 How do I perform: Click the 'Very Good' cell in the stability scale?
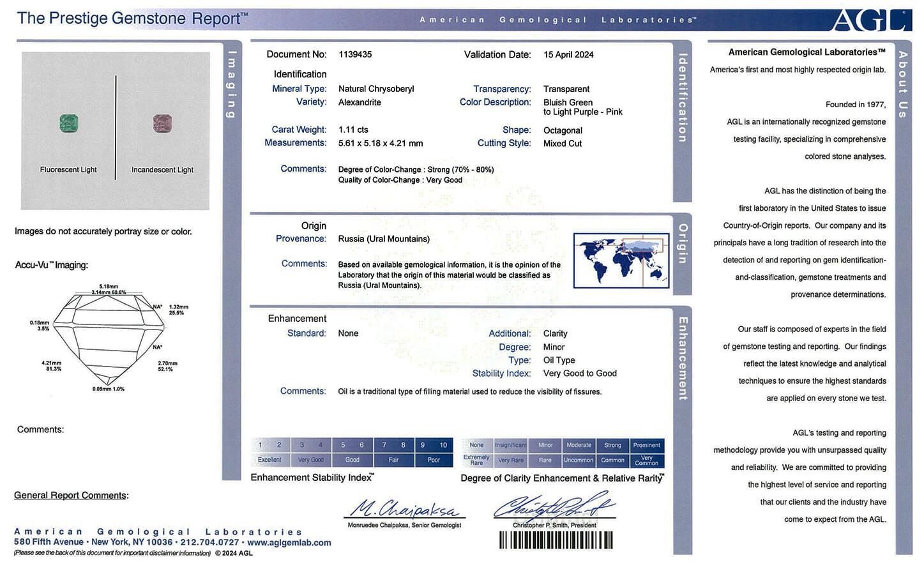point(311,460)
